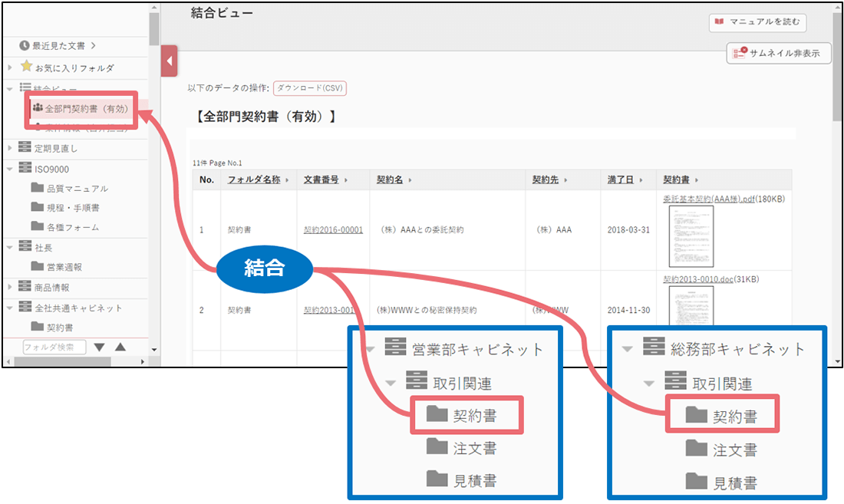This screenshot has height=504, width=844.
Task: Click the マニュアルを読む button
Action: click(x=757, y=22)
